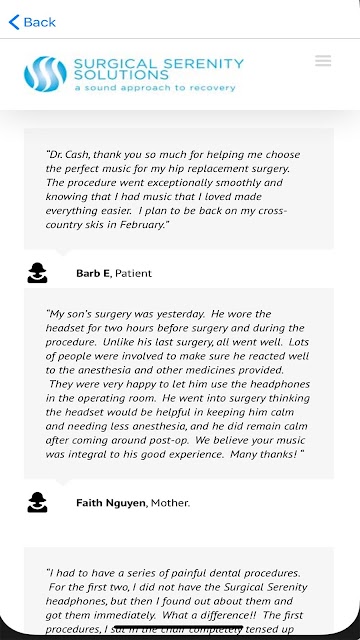Image resolution: width=360 pixels, height=640 pixels.
Task: Select the dental procedures testimonial card
Action: 179,591
